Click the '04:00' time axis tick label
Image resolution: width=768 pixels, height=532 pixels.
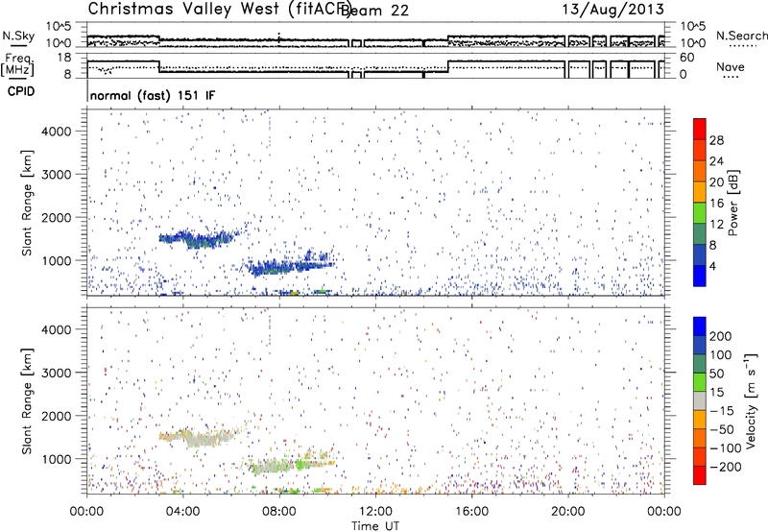click(182, 512)
